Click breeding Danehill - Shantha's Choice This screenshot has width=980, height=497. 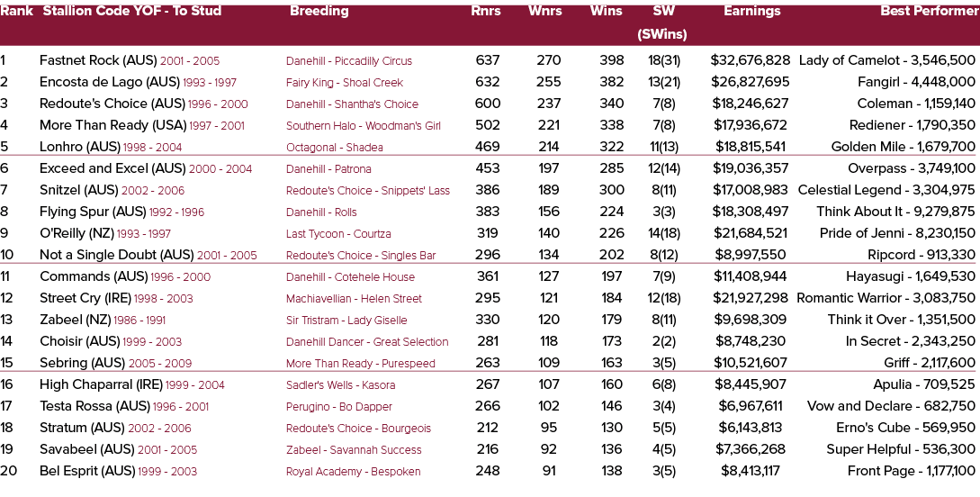352,104
